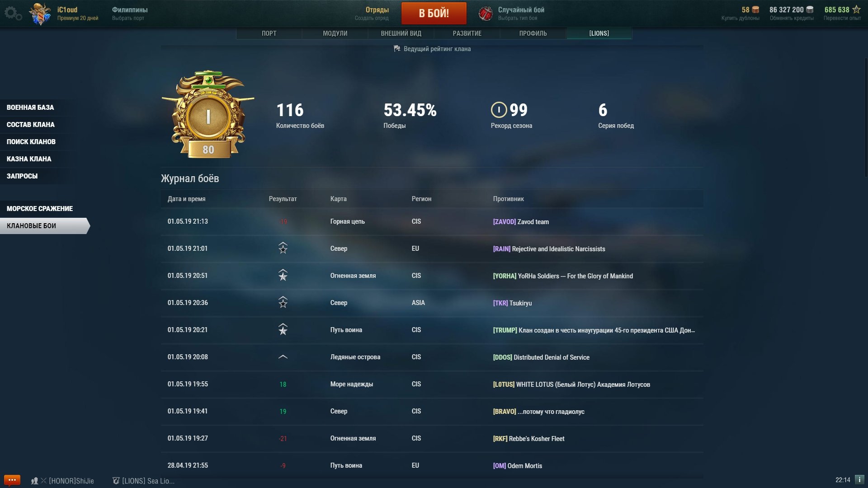
Task: Open the settings gear icon
Action: pos(13,13)
